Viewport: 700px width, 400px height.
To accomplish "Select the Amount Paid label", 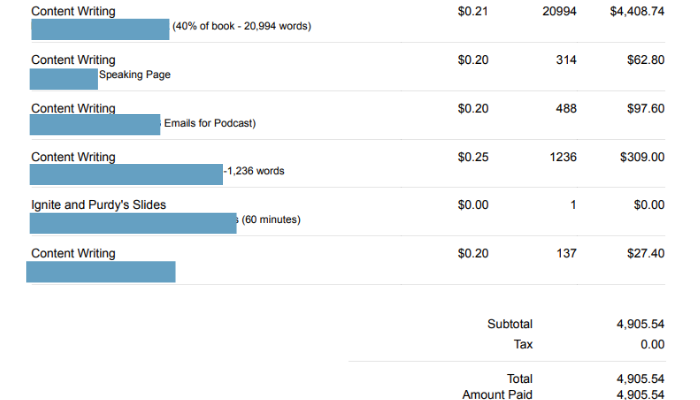I will click(x=497, y=395).
